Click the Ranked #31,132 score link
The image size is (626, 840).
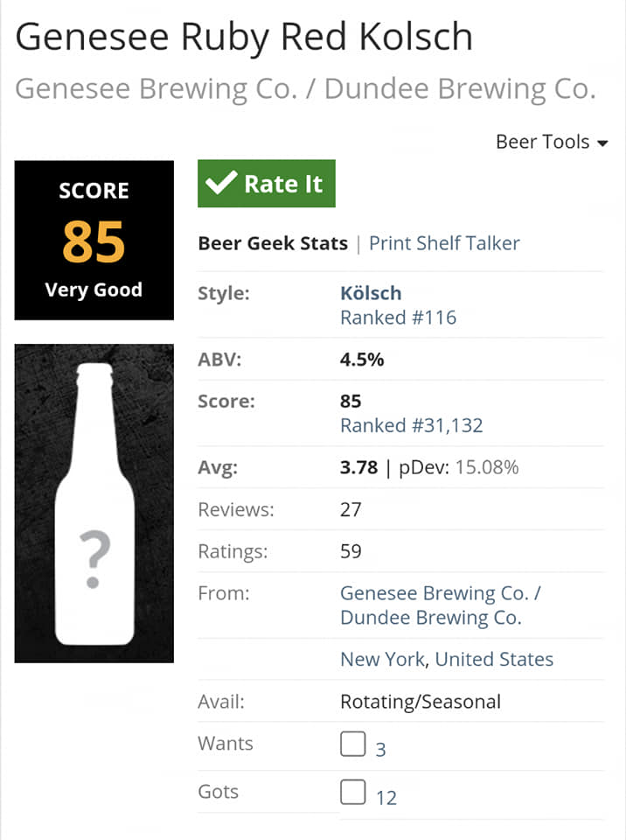pos(411,426)
